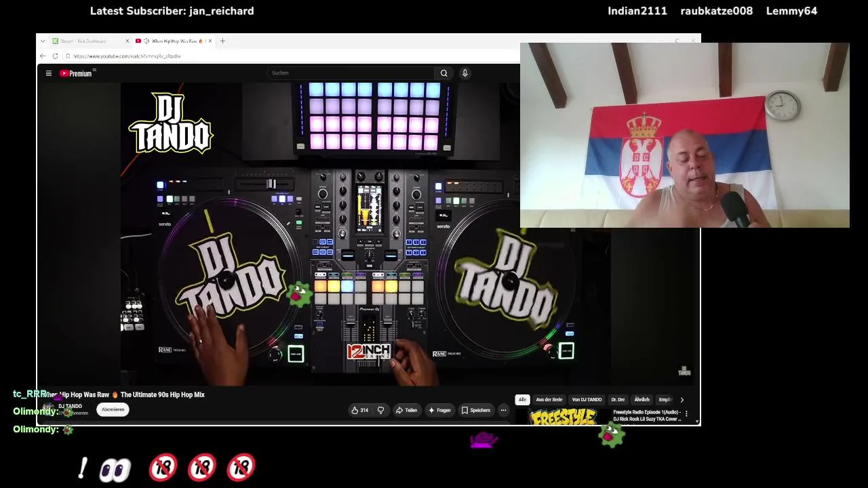
Task: Go back using the browser back arrow
Action: coord(43,56)
